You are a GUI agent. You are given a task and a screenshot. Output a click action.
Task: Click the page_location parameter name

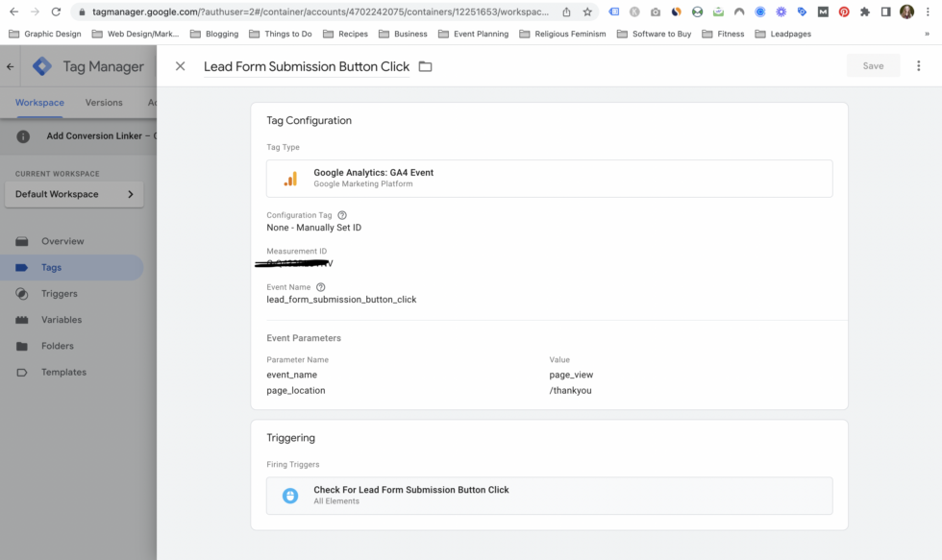coord(296,391)
